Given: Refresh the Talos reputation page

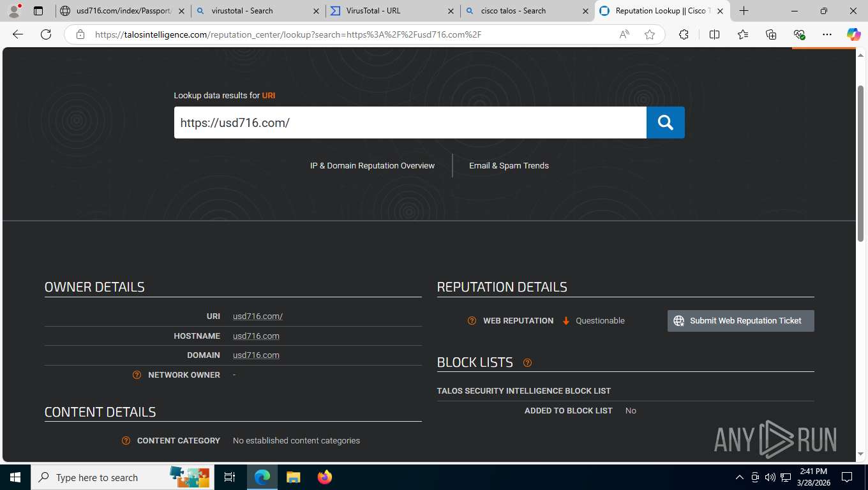Looking at the screenshot, I should tap(46, 35).
